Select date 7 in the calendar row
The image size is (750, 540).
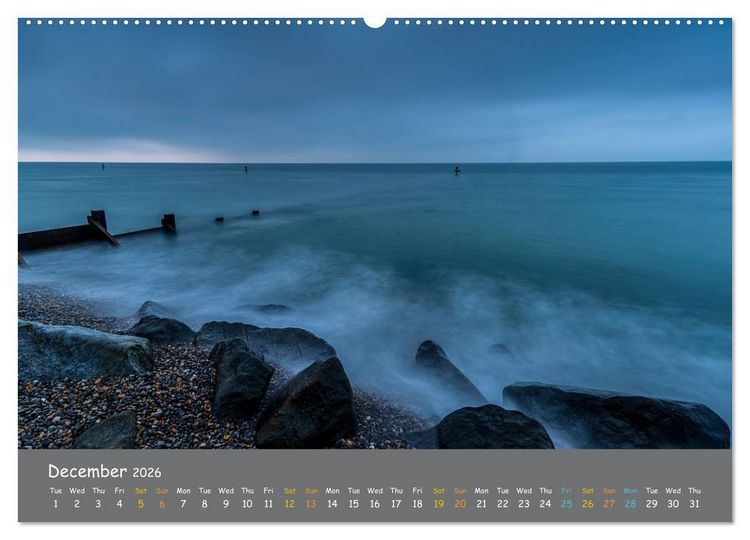(183, 504)
